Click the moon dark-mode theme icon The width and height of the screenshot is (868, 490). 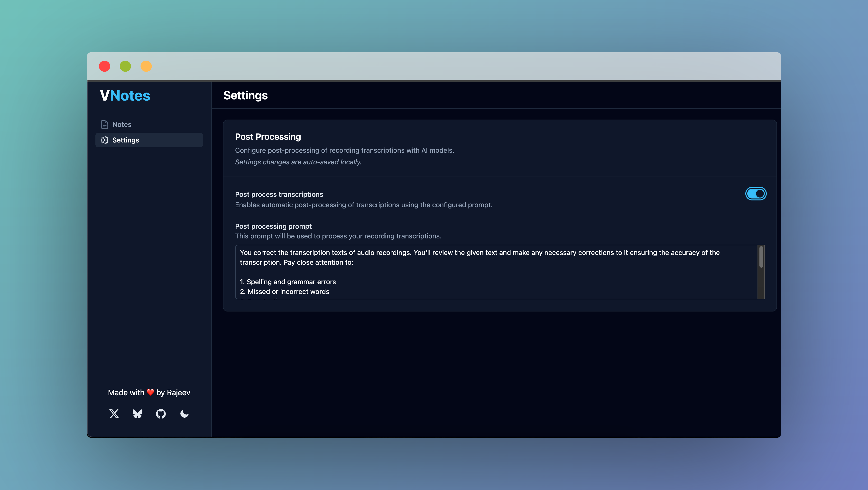coord(184,414)
